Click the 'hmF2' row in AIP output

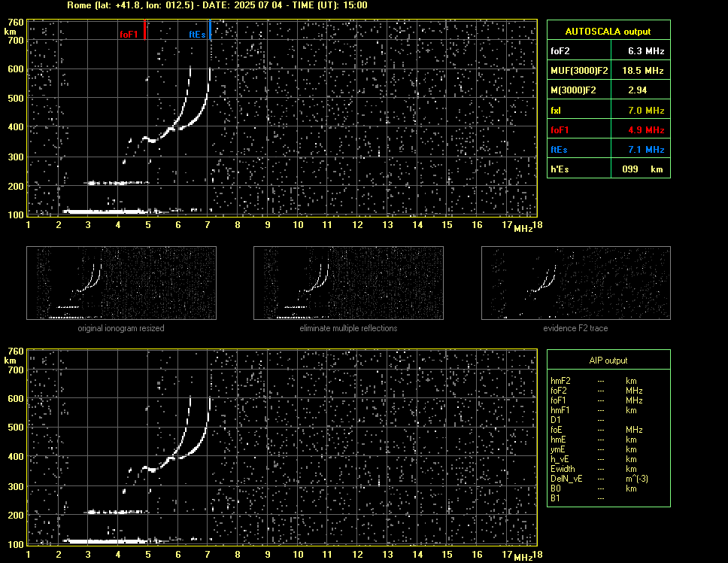click(593, 381)
